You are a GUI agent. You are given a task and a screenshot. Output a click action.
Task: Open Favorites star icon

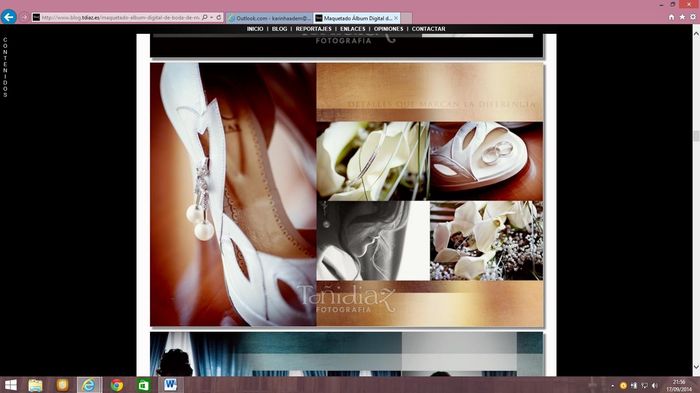pyautogui.click(x=682, y=17)
